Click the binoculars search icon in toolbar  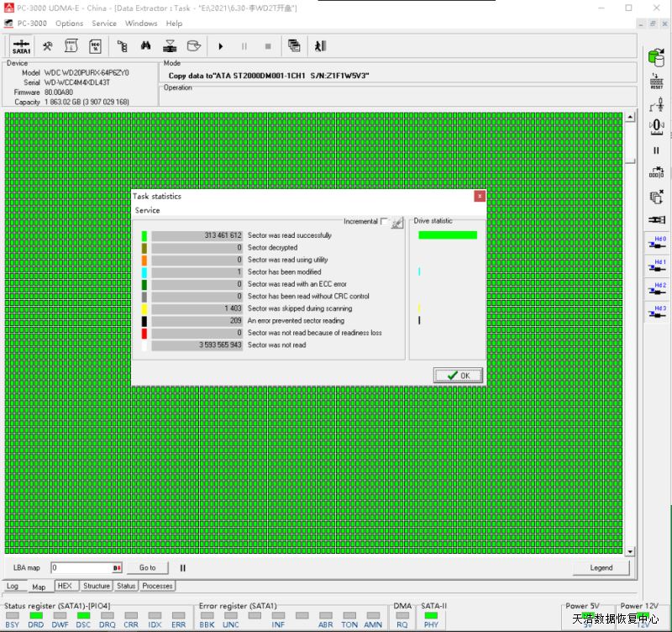tap(145, 46)
